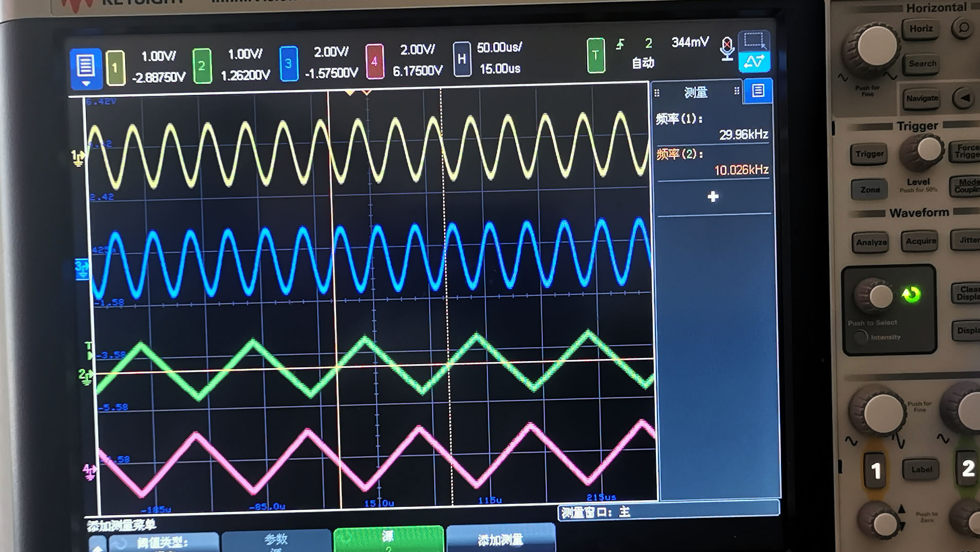Push the Zone button
Image resolution: width=980 pixels, height=552 pixels.
869,190
